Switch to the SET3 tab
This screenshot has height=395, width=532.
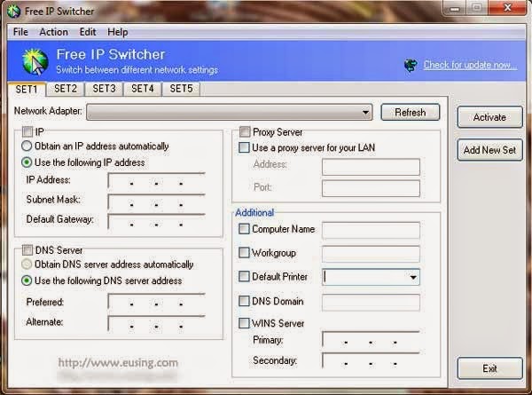pos(104,89)
